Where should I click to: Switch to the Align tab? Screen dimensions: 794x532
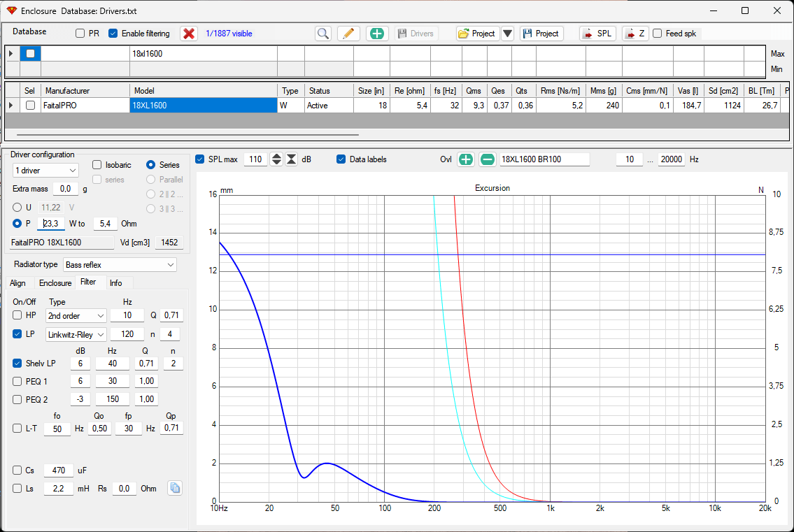click(17, 283)
